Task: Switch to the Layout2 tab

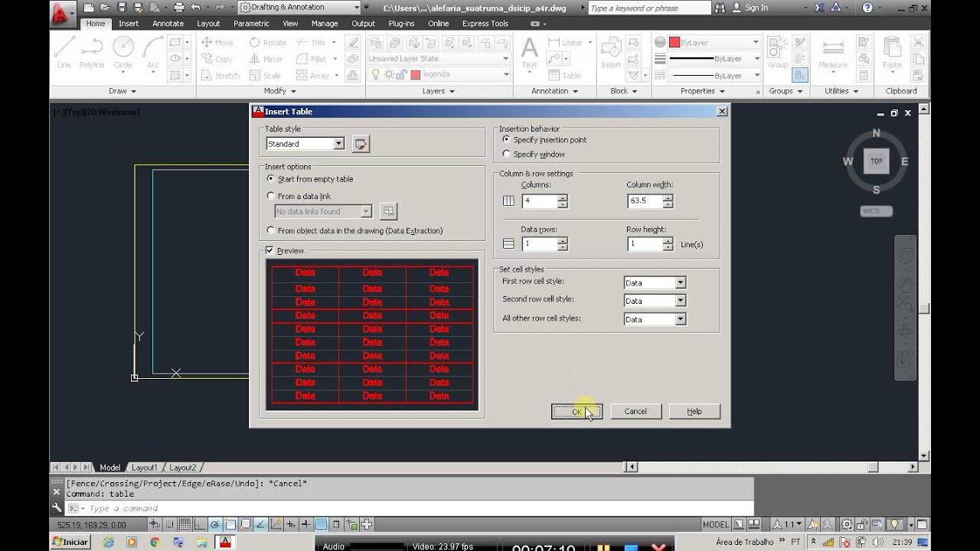Action: click(x=183, y=468)
